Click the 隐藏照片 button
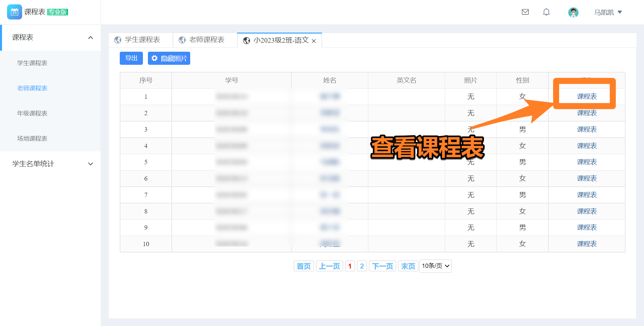This screenshot has width=644, height=326. [x=169, y=58]
